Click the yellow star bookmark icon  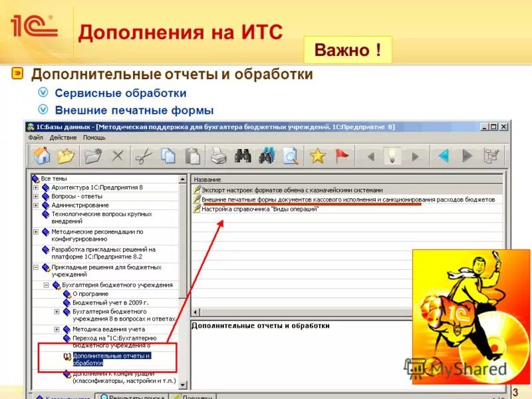pyautogui.click(x=318, y=156)
